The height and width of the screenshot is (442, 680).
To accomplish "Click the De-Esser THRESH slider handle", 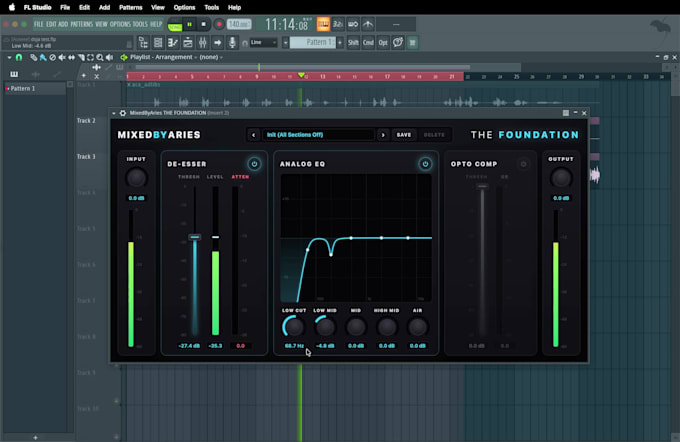I will point(195,237).
